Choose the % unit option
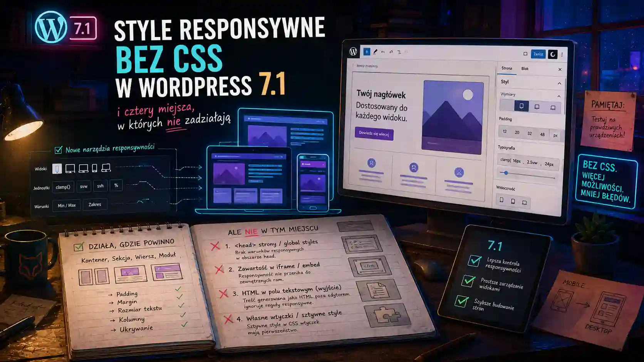The image size is (644, 362). pyautogui.click(x=116, y=185)
